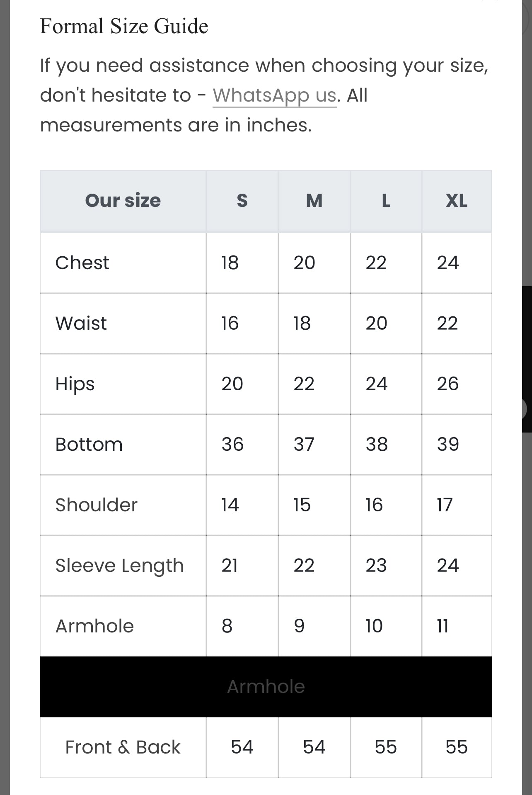
Task: Select the M size column header
Action: 314,201
